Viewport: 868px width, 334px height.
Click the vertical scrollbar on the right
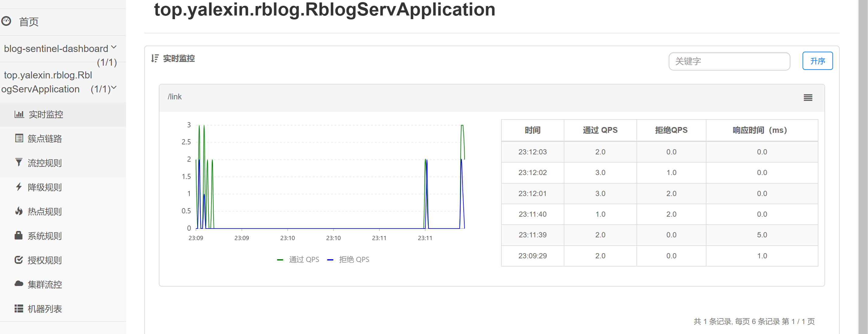point(863,167)
